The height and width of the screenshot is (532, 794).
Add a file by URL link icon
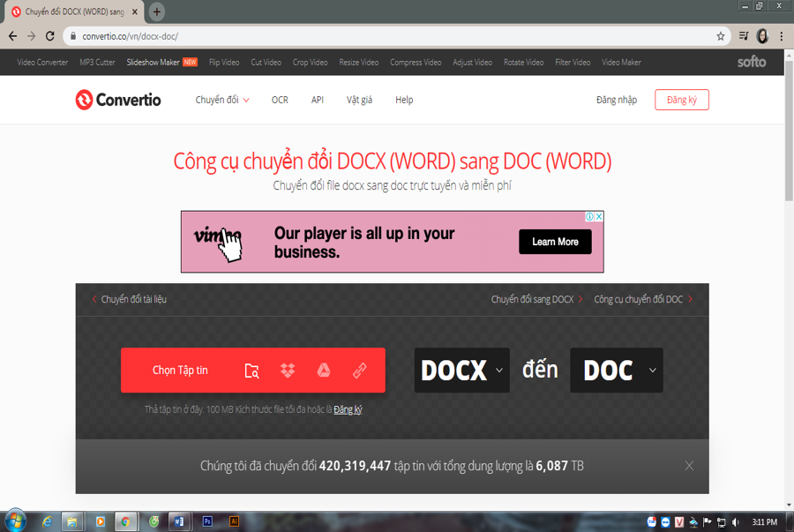point(360,371)
